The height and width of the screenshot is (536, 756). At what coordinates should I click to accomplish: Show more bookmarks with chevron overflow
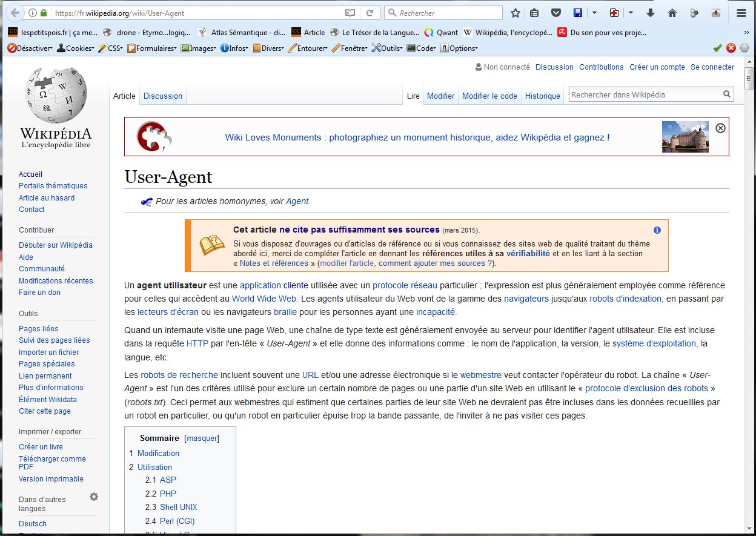(746, 33)
